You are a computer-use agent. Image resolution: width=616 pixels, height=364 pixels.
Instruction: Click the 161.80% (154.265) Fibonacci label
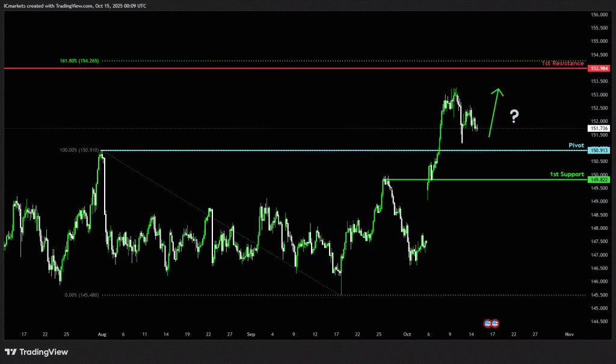[79, 61]
